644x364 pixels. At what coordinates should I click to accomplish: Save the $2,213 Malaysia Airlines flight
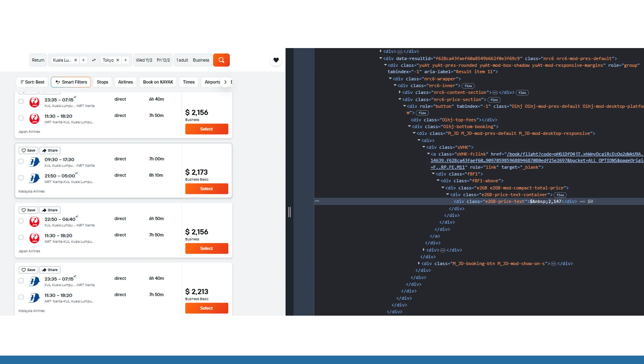coord(28,270)
